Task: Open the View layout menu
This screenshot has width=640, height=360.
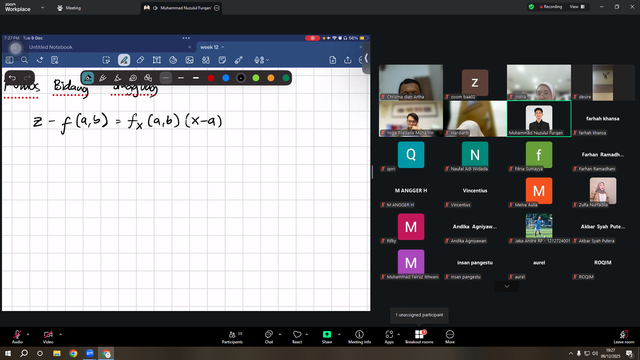Action: (577, 7)
